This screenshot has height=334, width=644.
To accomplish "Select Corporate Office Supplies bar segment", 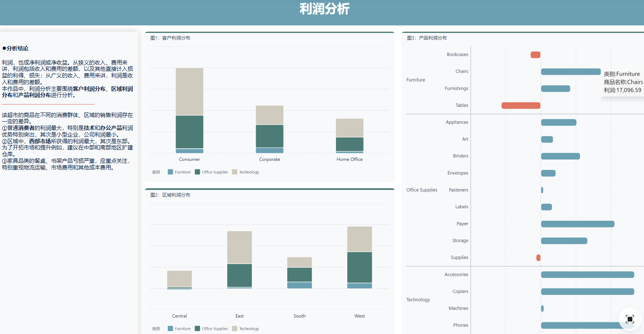I will (x=269, y=136).
